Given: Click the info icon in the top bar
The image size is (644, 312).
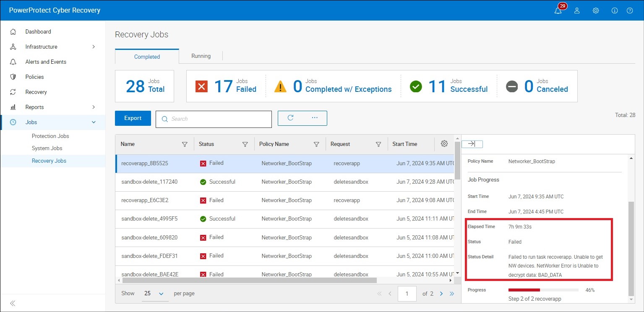Looking at the screenshot, I should click(615, 10).
